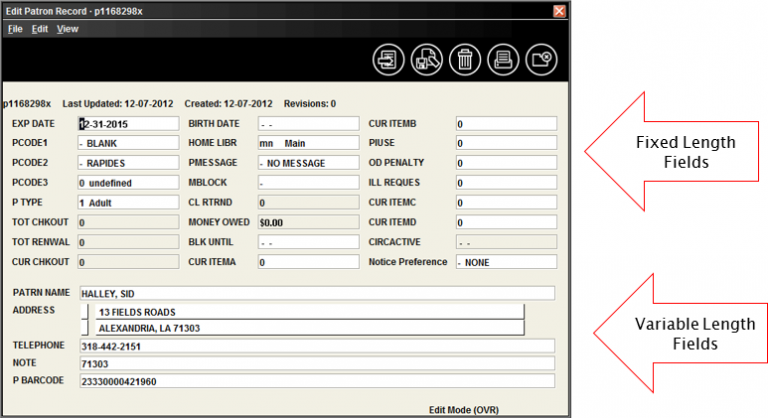Select the PCODE2 RAPIDES field
768x418 pixels.
click(127, 163)
